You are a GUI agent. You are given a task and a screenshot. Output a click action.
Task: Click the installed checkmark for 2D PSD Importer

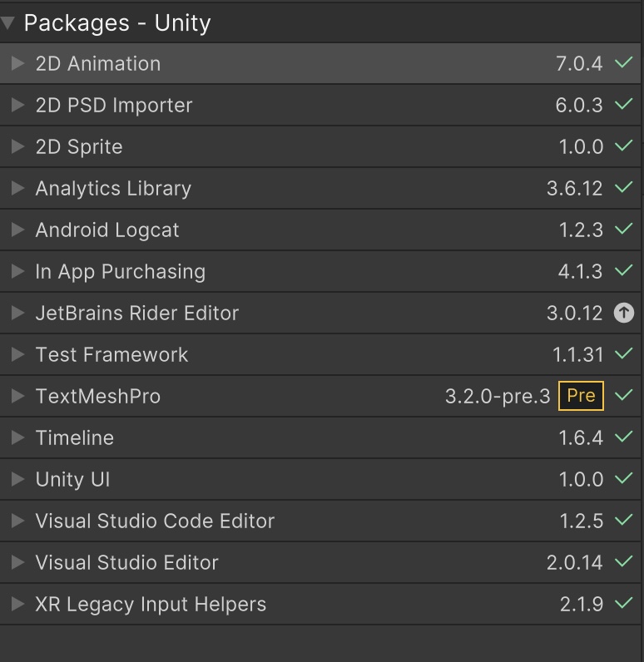[624, 104]
